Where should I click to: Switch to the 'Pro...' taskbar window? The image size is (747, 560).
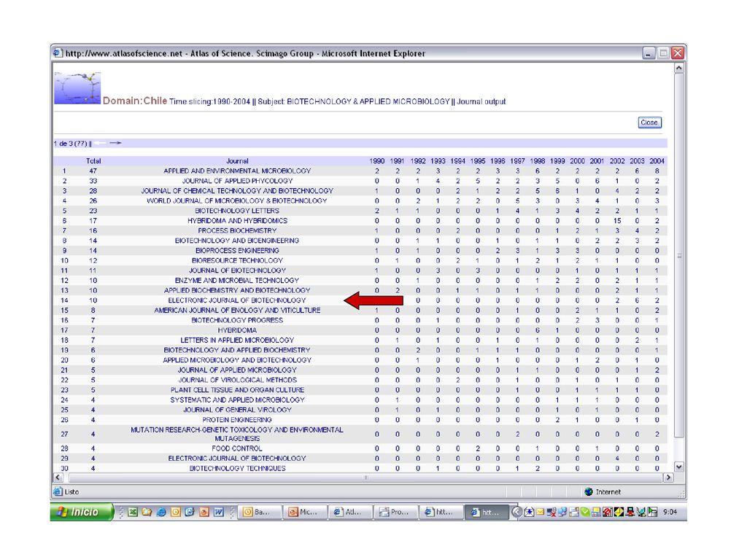(x=396, y=512)
